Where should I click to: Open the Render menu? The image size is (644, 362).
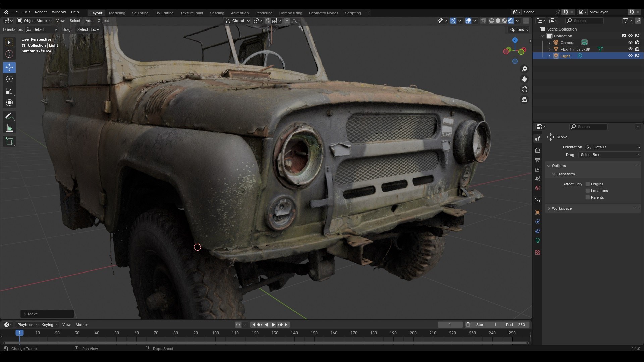[x=41, y=12]
